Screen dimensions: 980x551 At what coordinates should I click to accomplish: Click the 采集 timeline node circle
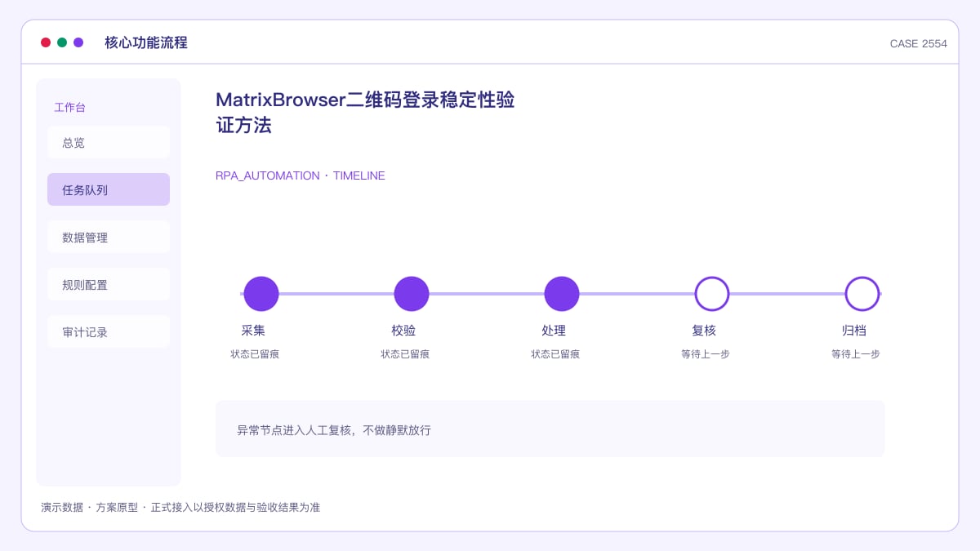[x=261, y=294]
